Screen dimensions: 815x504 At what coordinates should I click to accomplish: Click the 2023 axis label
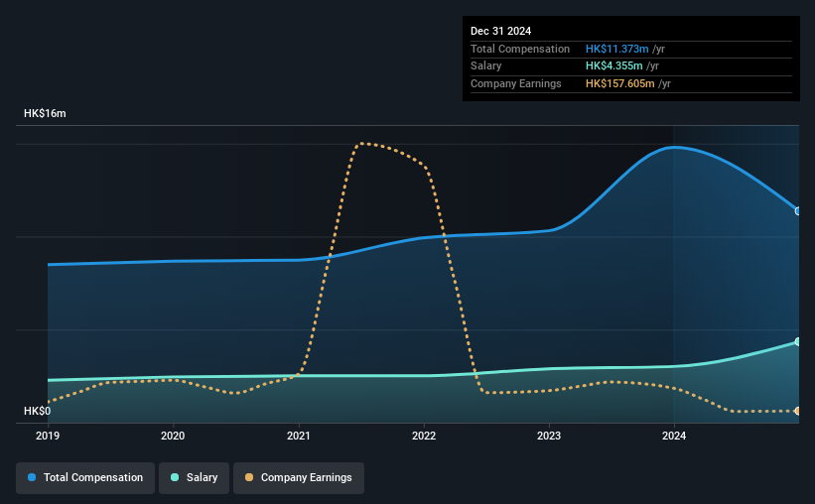[x=549, y=436]
